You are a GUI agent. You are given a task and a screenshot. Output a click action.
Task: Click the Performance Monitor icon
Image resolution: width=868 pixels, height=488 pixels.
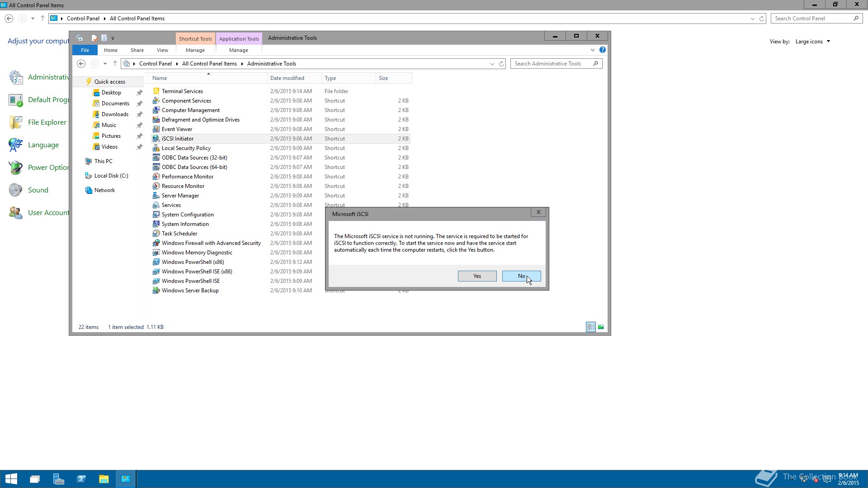coord(156,177)
